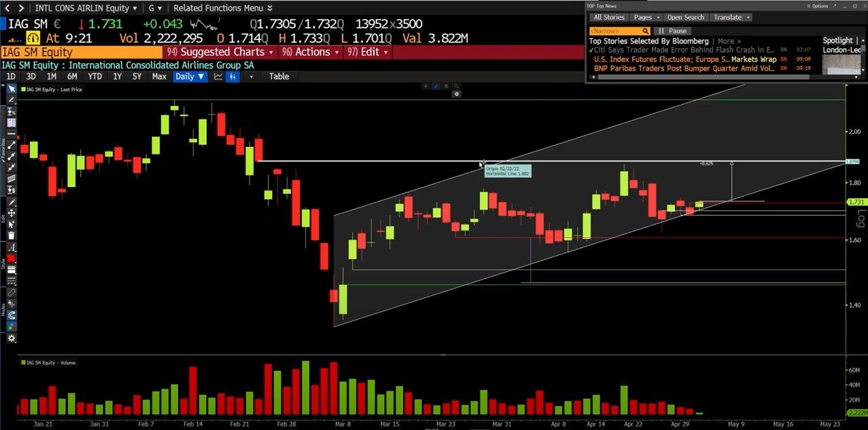This screenshot has width=868, height=430.
Task: Switch to line chart type
Action: pos(218,77)
